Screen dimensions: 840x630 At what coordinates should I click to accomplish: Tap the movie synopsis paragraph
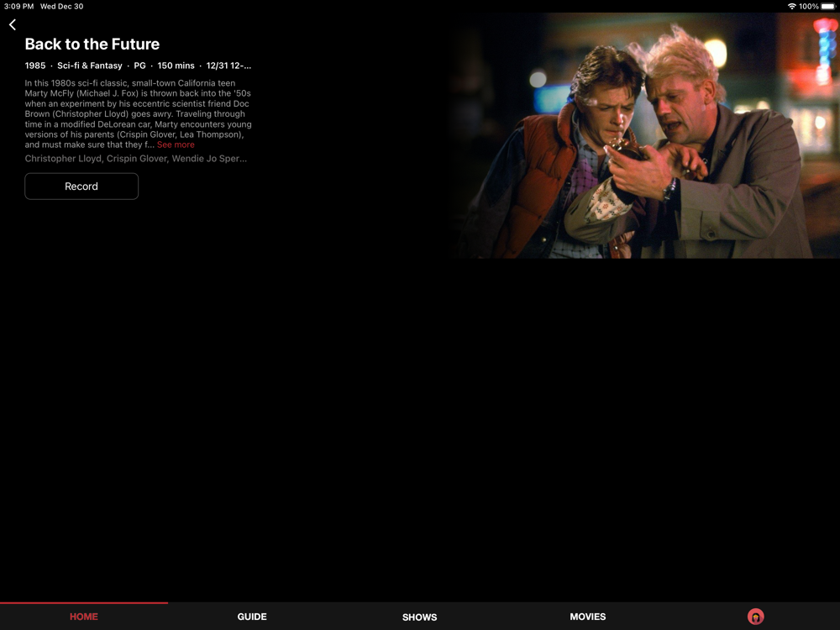tap(139, 113)
